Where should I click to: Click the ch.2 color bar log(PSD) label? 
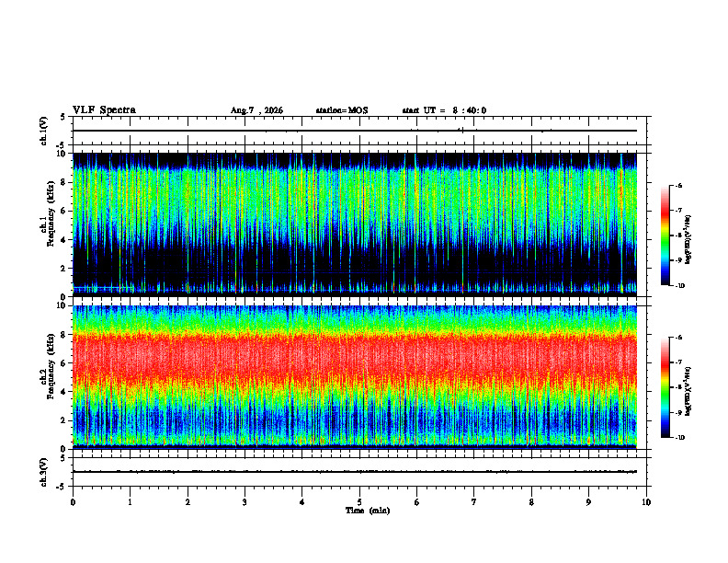pos(688,391)
